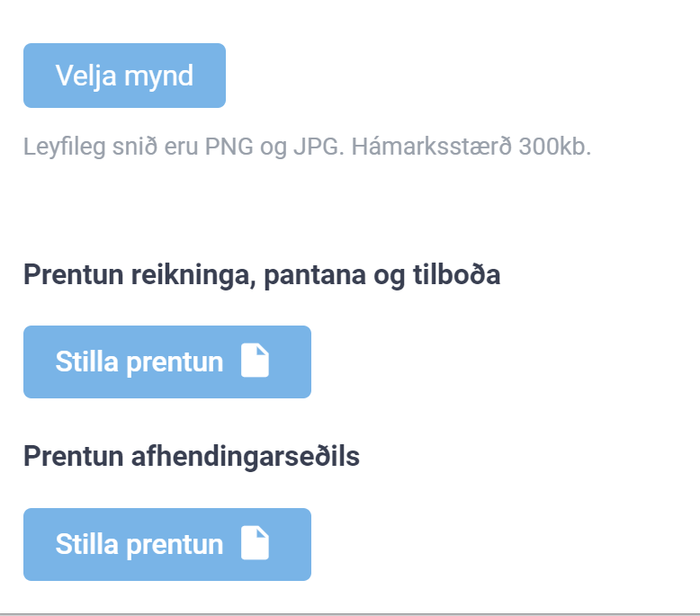The width and height of the screenshot is (700, 616).
Task: Click the Stilla prentun label below the delivery note heading
Action: [x=139, y=544]
